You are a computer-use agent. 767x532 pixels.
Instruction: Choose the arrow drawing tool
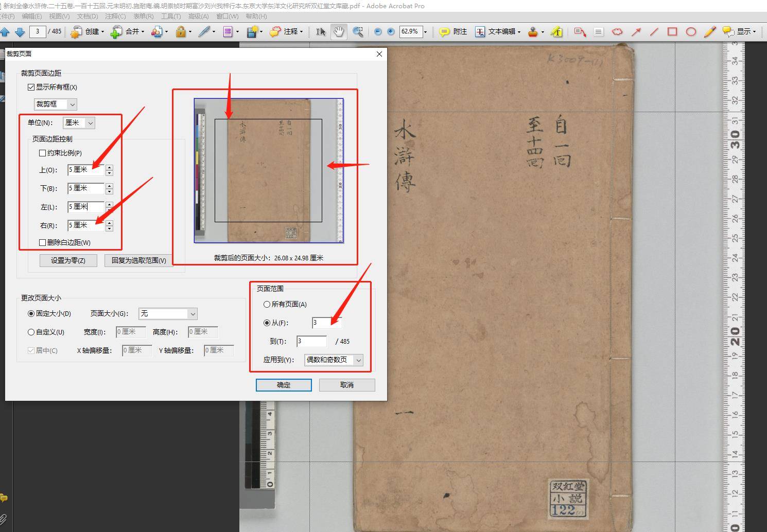pyautogui.click(x=636, y=32)
